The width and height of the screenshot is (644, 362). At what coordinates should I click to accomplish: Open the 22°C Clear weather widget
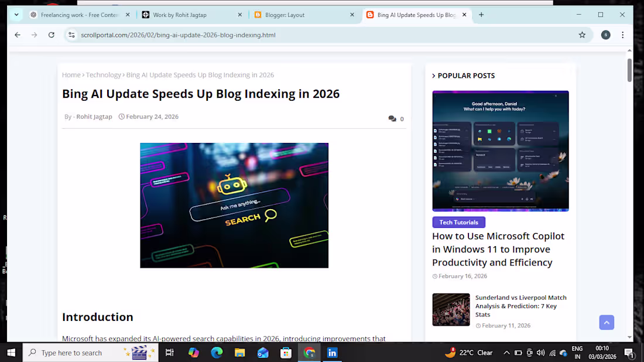[468, 353]
